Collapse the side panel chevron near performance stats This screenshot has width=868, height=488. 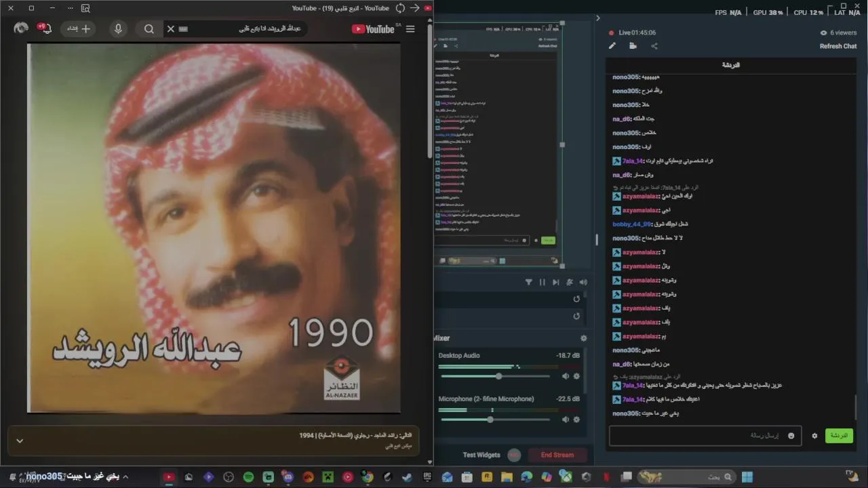click(x=597, y=18)
